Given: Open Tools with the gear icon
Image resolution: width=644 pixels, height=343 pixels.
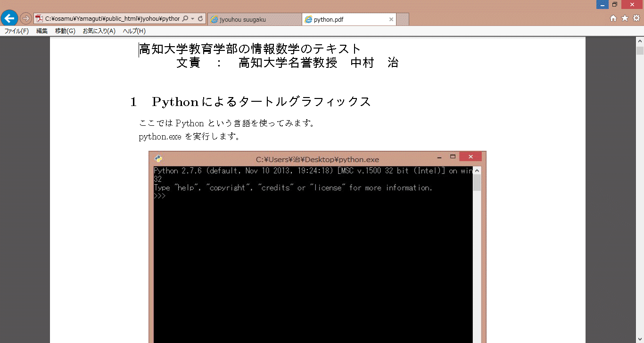Looking at the screenshot, I should pyautogui.click(x=636, y=18).
